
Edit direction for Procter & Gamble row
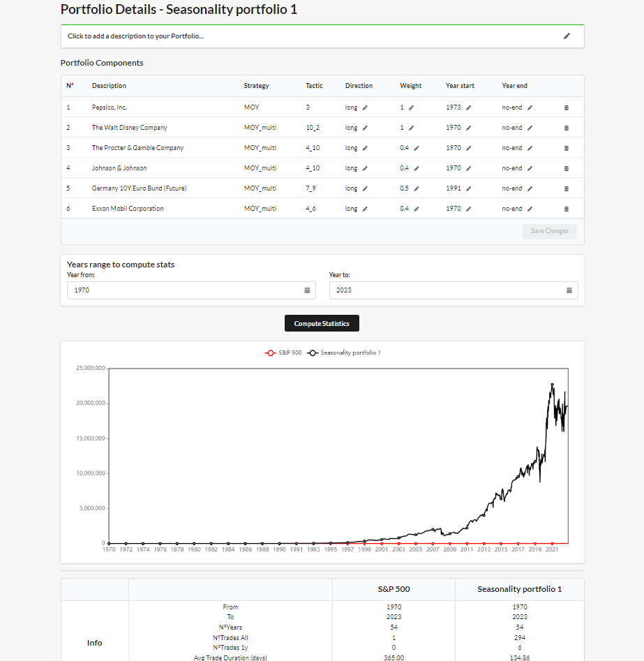365,149
